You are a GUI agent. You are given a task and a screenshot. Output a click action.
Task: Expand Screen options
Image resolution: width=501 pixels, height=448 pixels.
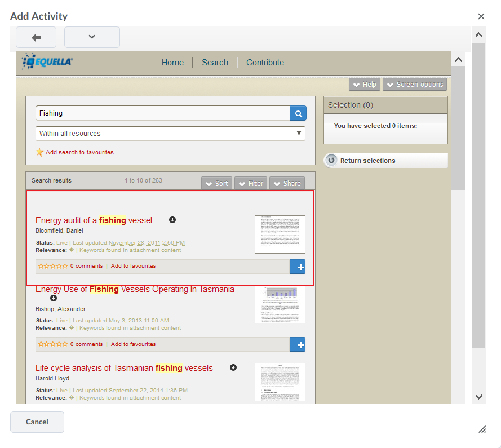point(415,85)
